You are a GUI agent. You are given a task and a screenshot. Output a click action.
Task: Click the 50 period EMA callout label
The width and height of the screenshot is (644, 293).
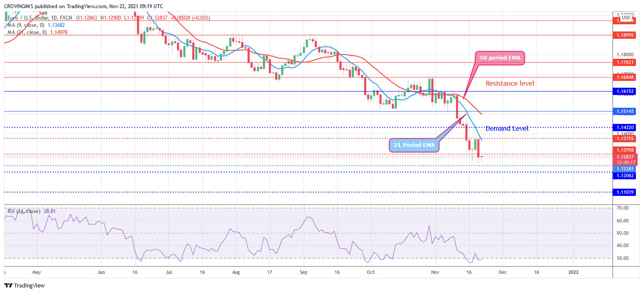pos(500,58)
